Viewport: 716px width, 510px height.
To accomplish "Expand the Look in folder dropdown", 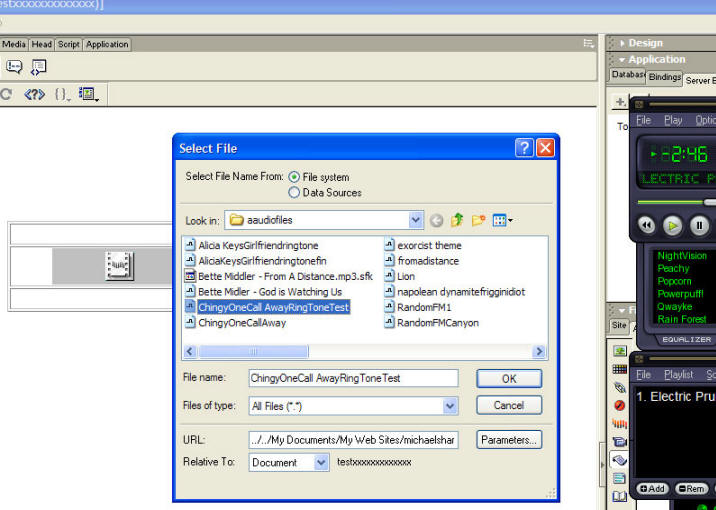I will (x=416, y=220).
